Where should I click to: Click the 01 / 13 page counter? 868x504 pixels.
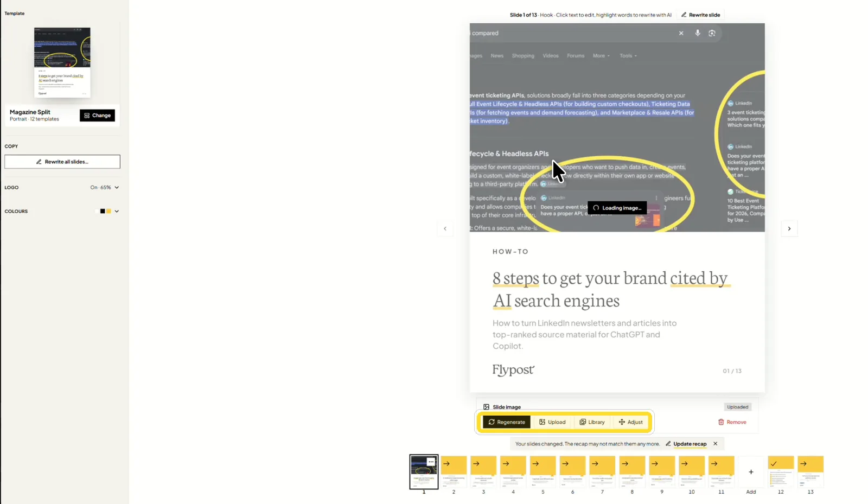pos(732,371)
